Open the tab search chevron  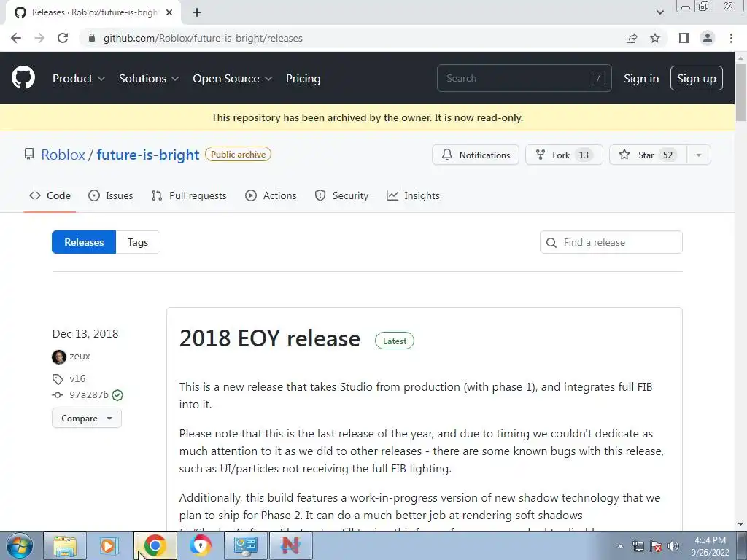(659, 12)
